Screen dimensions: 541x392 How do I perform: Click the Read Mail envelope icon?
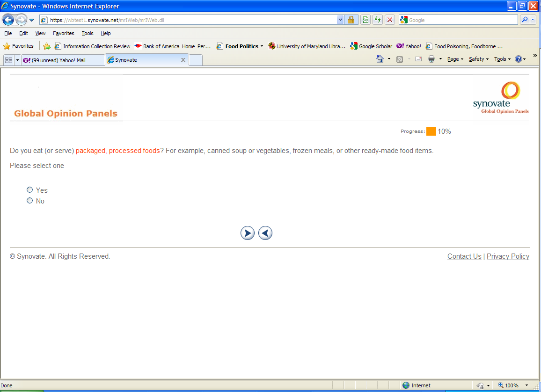(418, 59)
